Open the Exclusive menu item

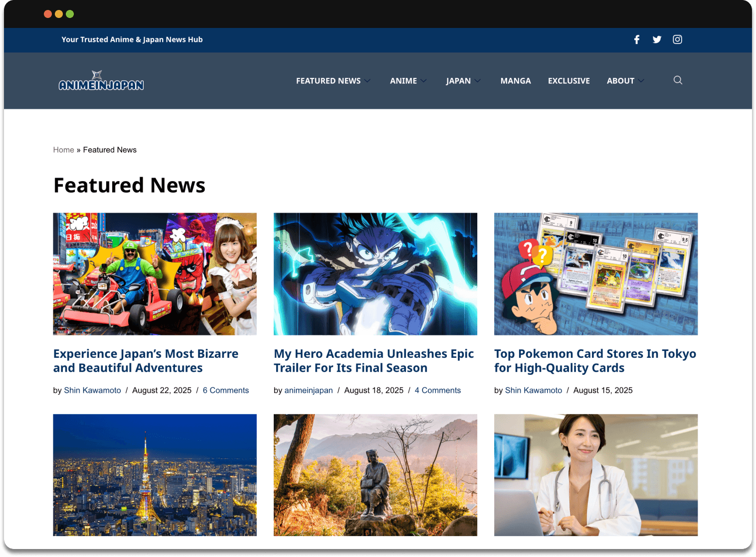(568, 81)
